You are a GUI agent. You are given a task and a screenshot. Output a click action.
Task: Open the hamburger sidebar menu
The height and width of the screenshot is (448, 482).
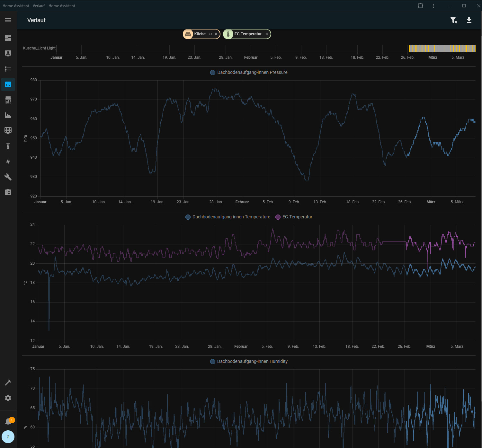8,20
